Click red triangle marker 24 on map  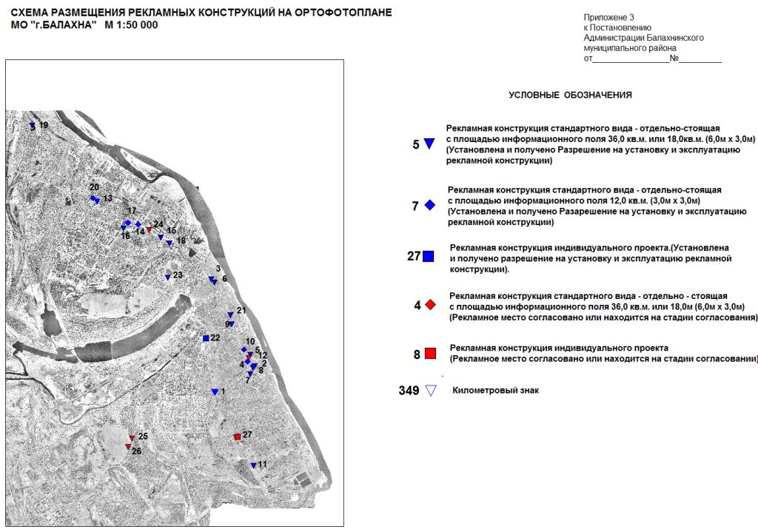point(149,229)
